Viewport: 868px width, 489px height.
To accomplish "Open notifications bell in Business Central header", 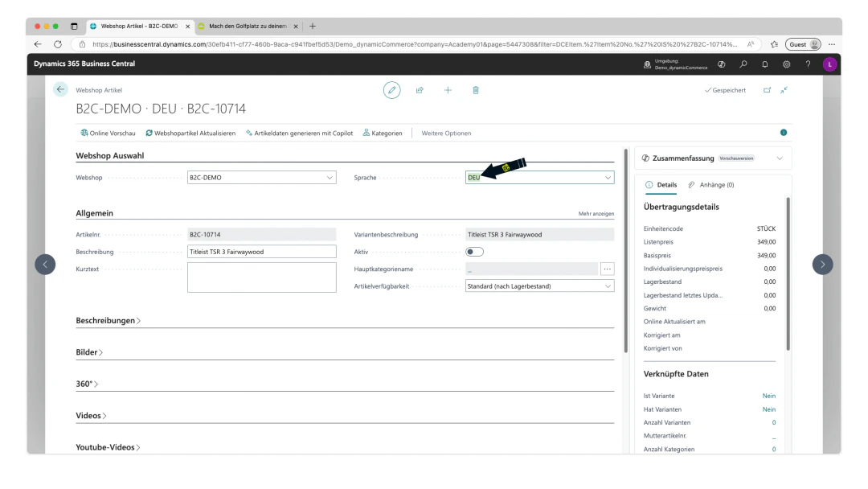I will pyautogui.click(x=764, y=64).
